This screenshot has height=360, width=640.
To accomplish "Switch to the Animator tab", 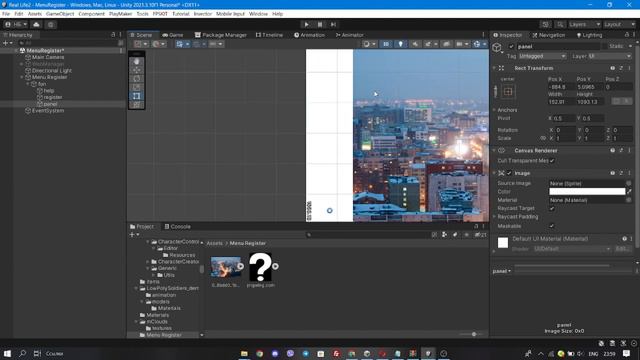I will (x=349, y=35).
